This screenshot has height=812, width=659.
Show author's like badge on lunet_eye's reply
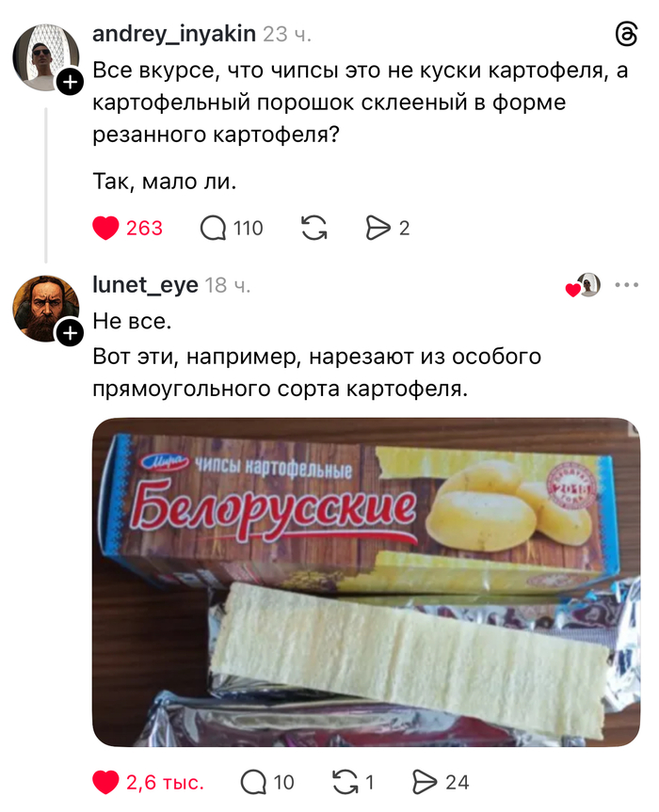(x=584, y=285)
